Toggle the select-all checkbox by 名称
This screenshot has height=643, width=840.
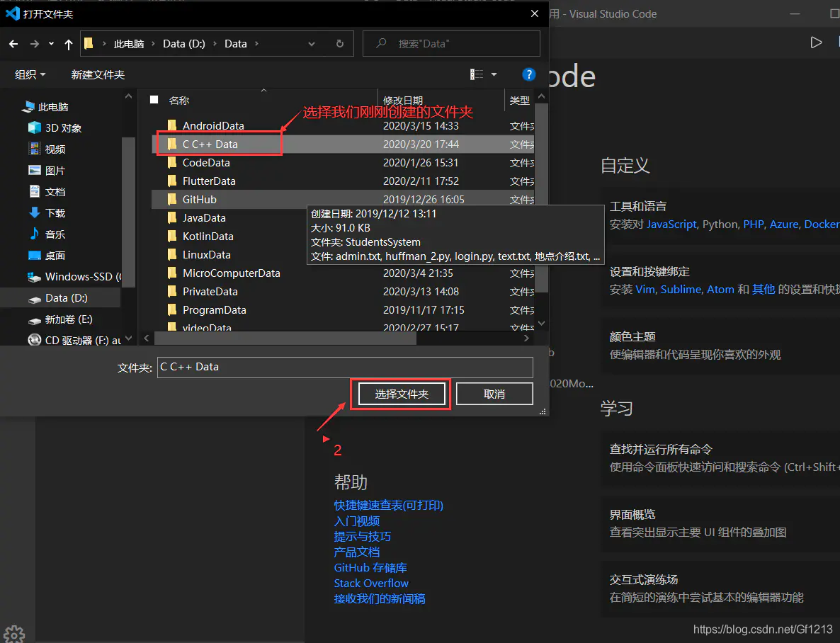[154, 100]
